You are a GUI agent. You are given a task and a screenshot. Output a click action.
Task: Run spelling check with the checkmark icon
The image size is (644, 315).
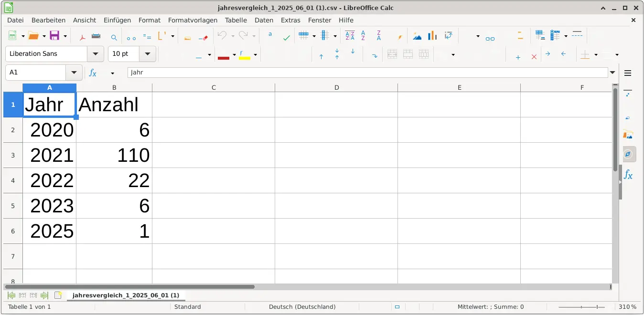286,37
